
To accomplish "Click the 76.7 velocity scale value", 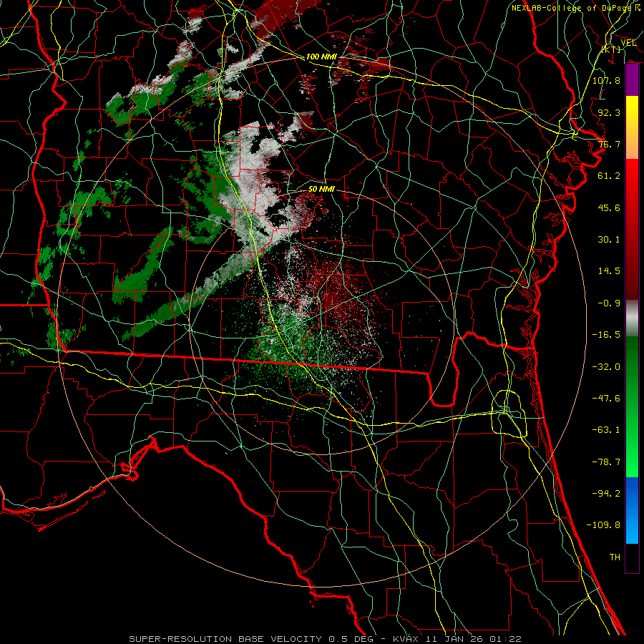I will pyautogui.click(x=609, y=144).
